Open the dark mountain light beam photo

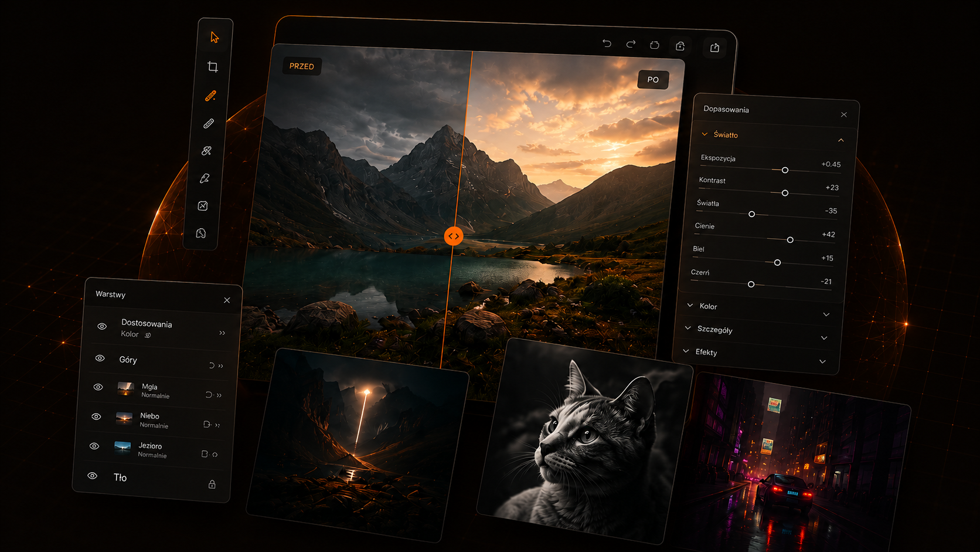(358, 445)
